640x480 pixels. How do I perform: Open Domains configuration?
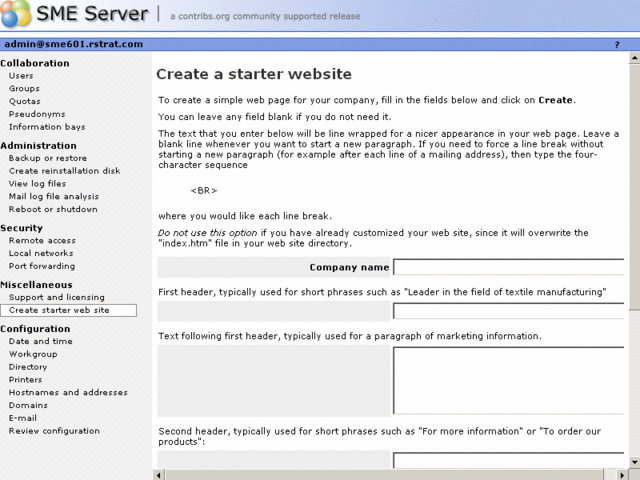coord(28,405)
